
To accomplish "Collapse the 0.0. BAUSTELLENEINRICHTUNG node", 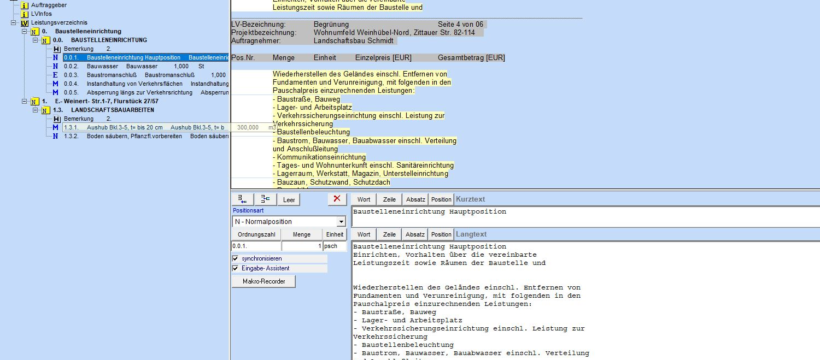I will pos(35,40).
